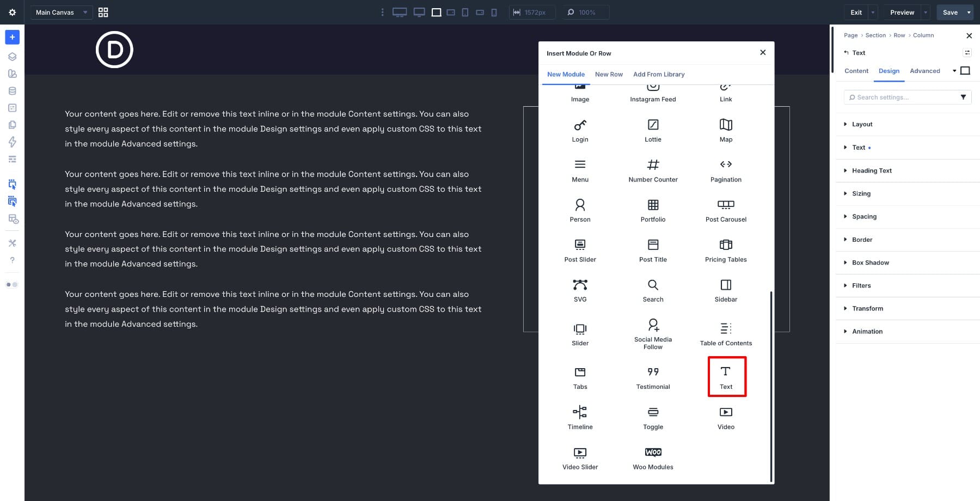Screen dimensions: 980x501
Task: Expand the Transform settings group
Action: 907,308
